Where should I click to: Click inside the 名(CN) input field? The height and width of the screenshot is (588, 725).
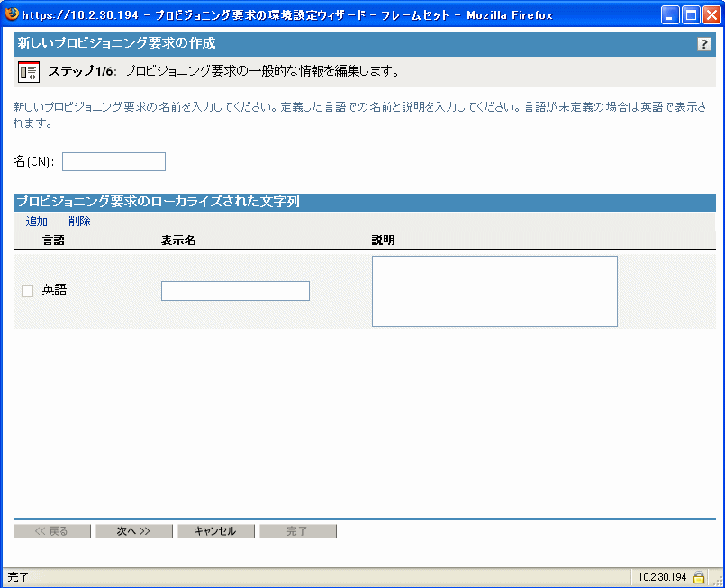pyautogui.click(x=113, y=161)
